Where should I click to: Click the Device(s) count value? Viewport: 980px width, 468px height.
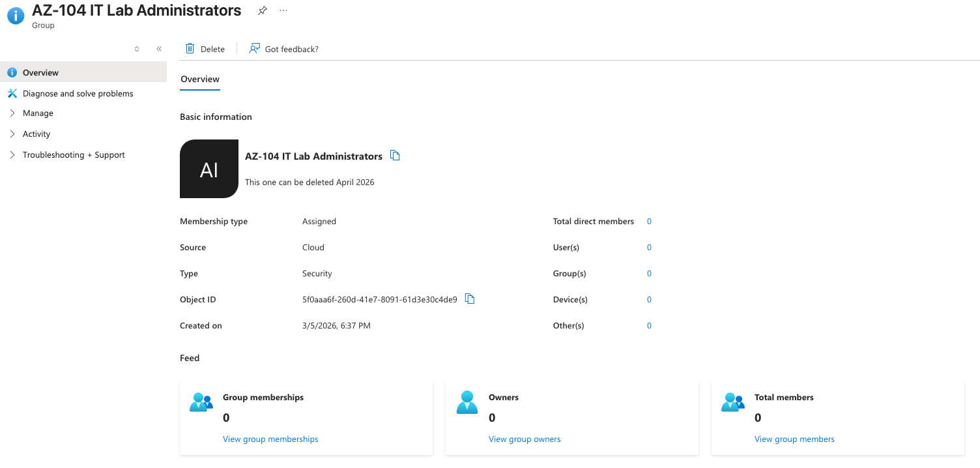point(649,300)
